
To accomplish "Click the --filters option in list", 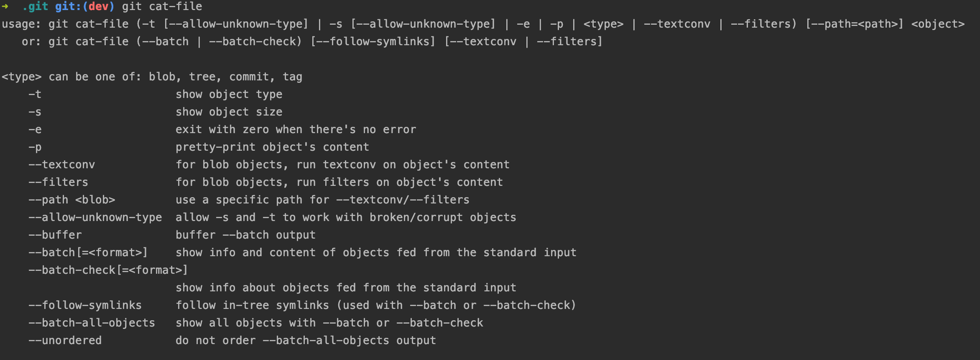I will pyautogui.click(x=59, y=182).
